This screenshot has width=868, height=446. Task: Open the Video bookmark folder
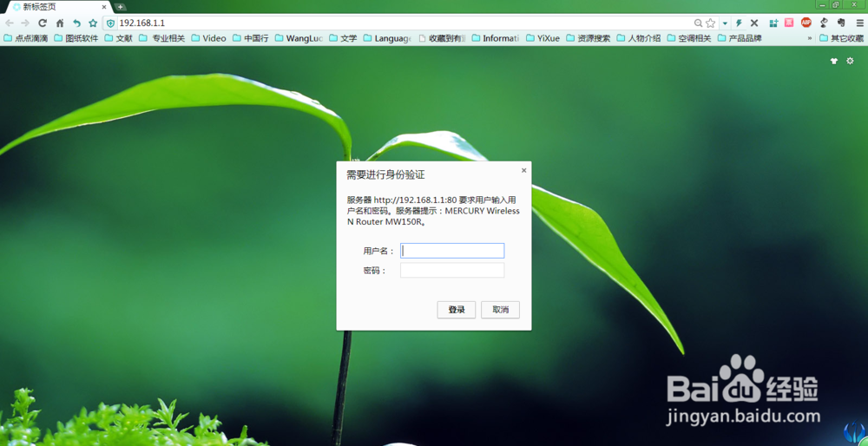tap(208, 38)
